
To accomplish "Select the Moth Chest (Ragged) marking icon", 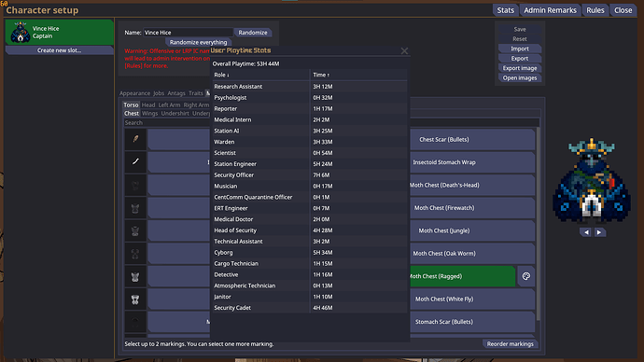I will tap(135, 276).
